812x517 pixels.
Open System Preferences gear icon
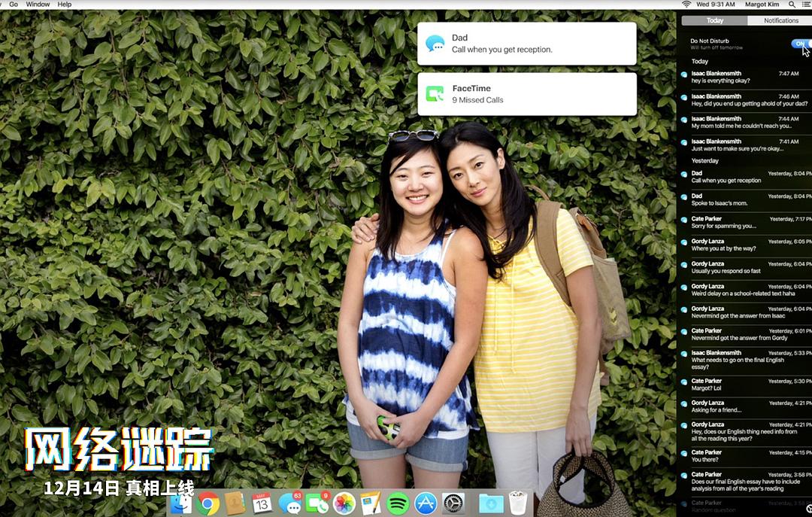click(x=453, y=503)
